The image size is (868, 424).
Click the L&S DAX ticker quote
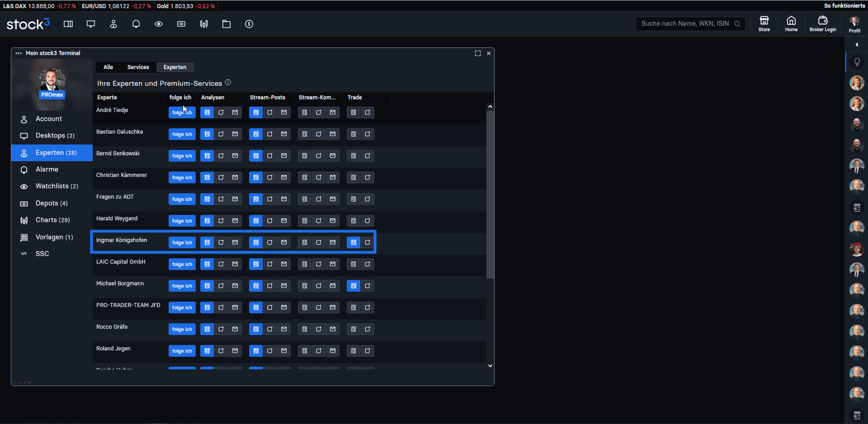(39, 6)
